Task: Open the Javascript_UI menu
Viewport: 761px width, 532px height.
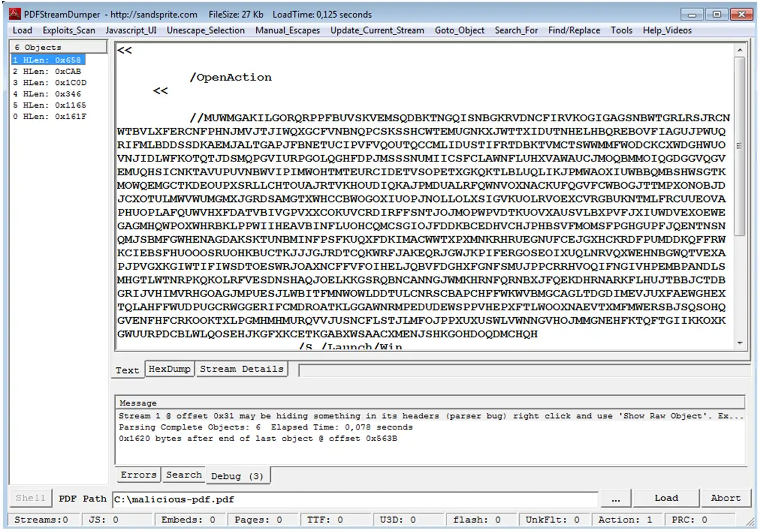Action: point(131,30)
